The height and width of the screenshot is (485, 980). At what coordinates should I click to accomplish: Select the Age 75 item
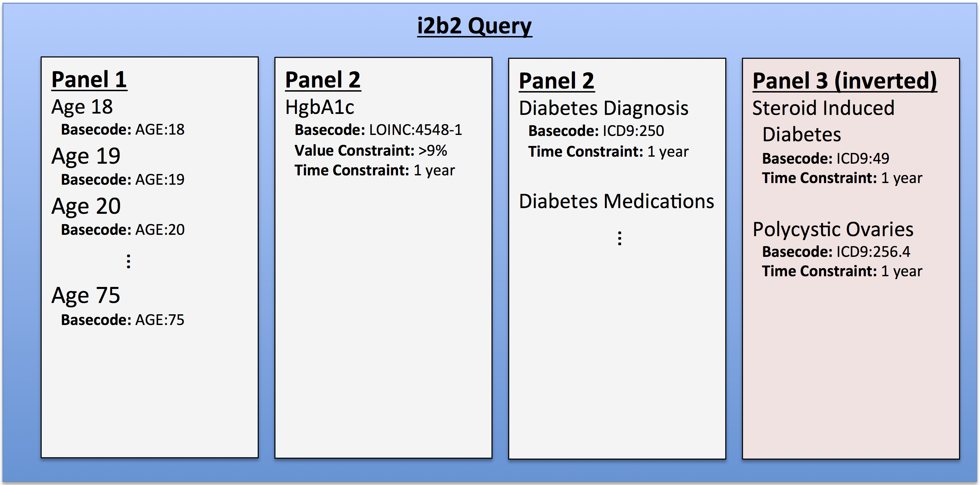click(x=85, y=295)
